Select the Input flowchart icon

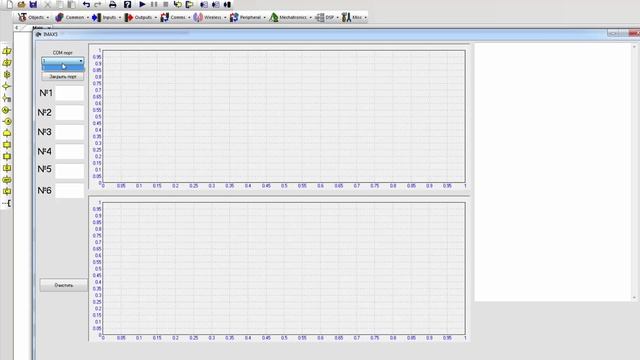point(7,51)
